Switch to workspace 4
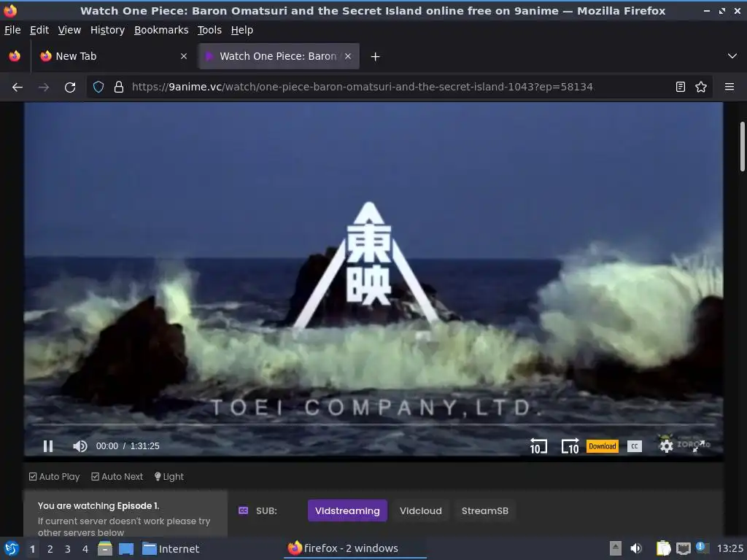This screenshot has height=560, width=747. click(85, 549)
